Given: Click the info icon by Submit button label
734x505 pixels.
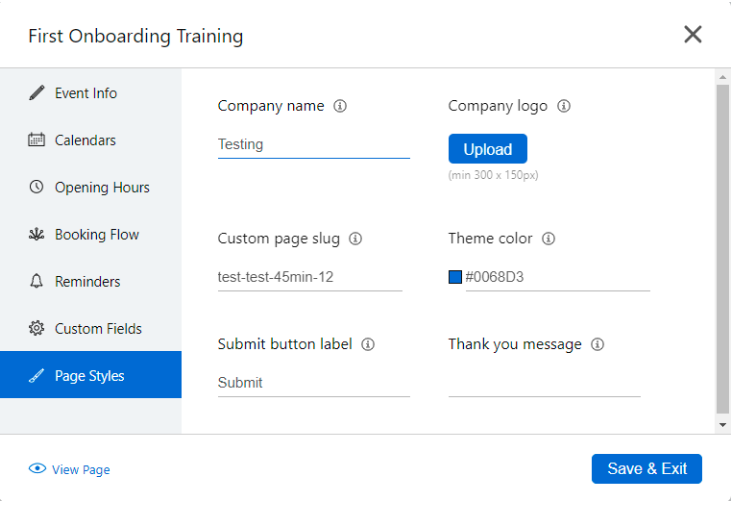Looking at the screenshot, I should [368, 344].
